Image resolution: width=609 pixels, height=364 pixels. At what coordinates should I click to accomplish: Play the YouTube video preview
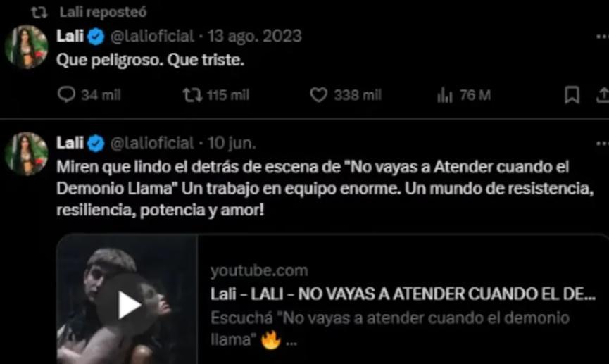coord(127,306)
